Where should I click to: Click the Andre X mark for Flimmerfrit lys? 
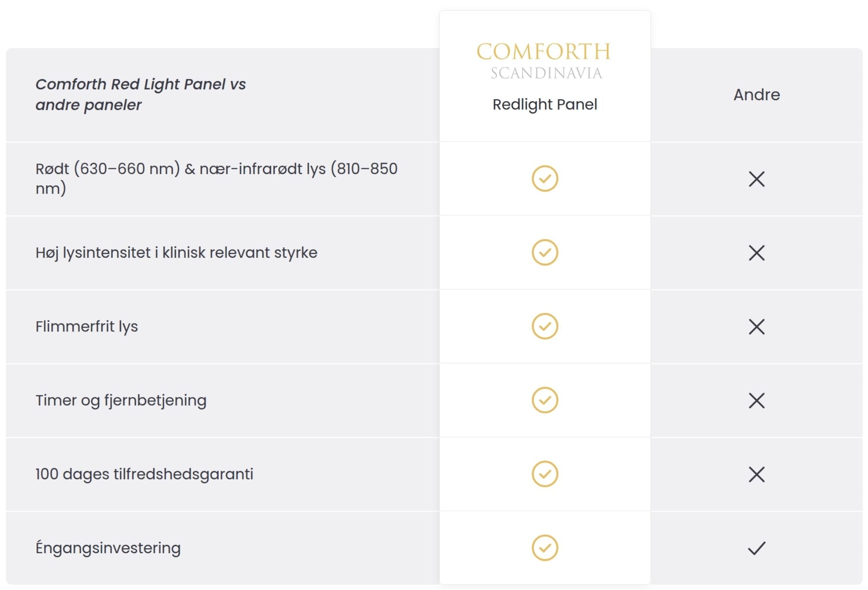[x=756, y=326]
